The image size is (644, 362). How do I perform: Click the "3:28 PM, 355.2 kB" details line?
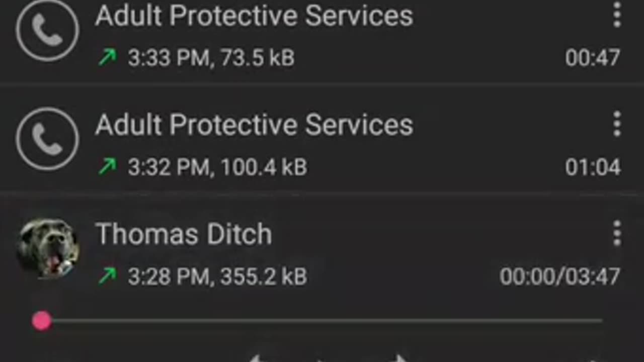coord(217,277)
